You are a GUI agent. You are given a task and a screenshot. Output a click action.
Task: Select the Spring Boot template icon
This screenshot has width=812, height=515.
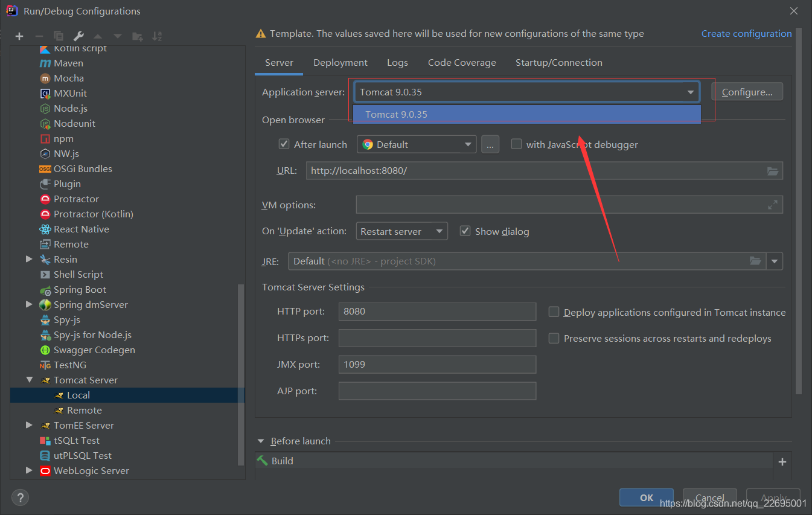point(45,290)
